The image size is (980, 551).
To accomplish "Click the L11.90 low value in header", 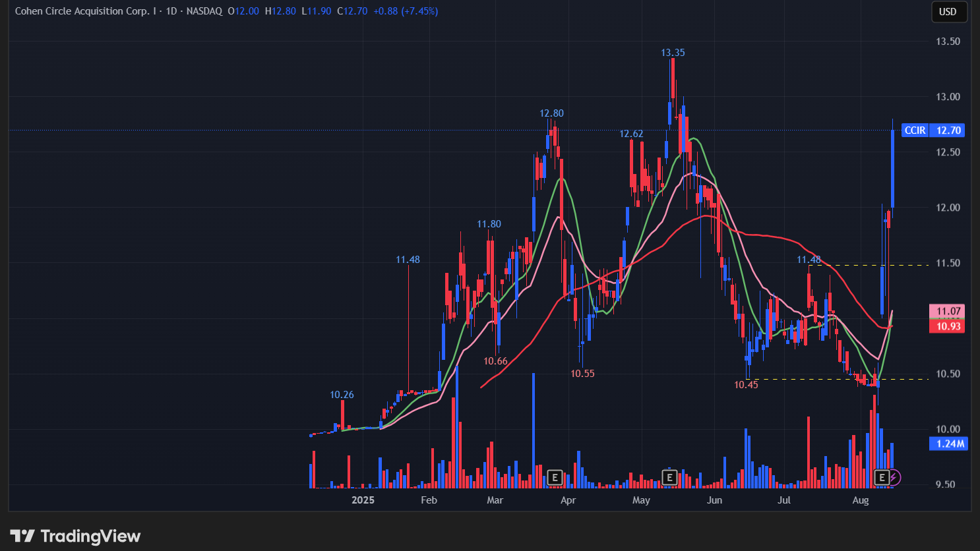I will pos(317,11).
